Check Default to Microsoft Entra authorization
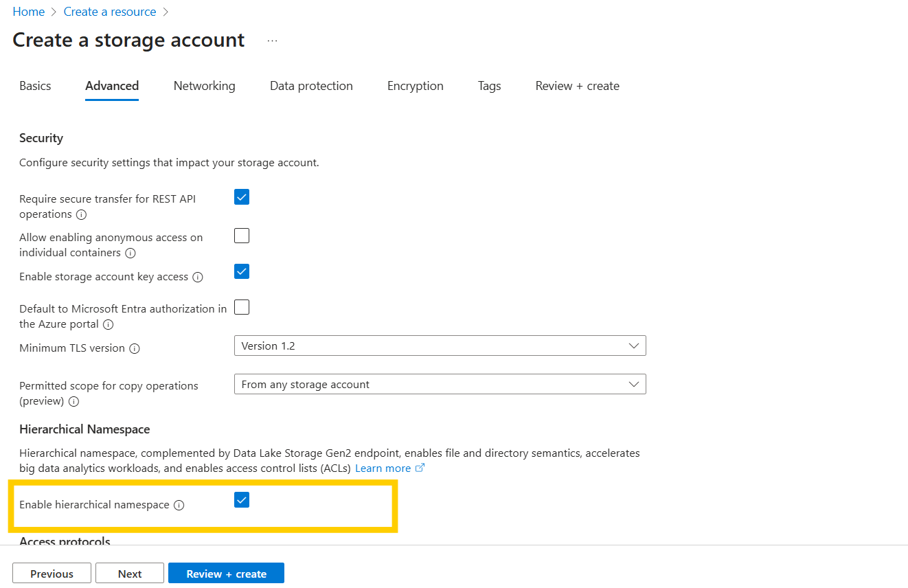The image size is (908, 588). (241, 306)
